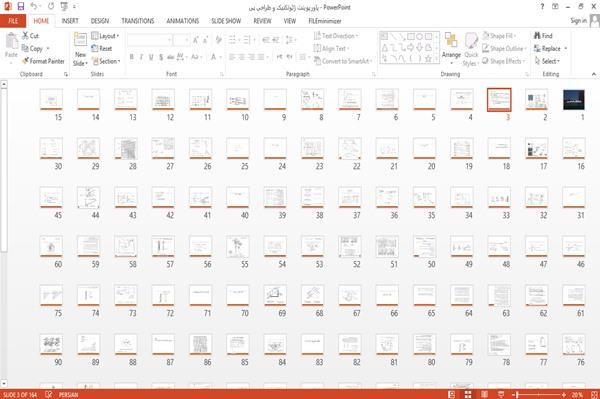Click the Replace icon

537,49
